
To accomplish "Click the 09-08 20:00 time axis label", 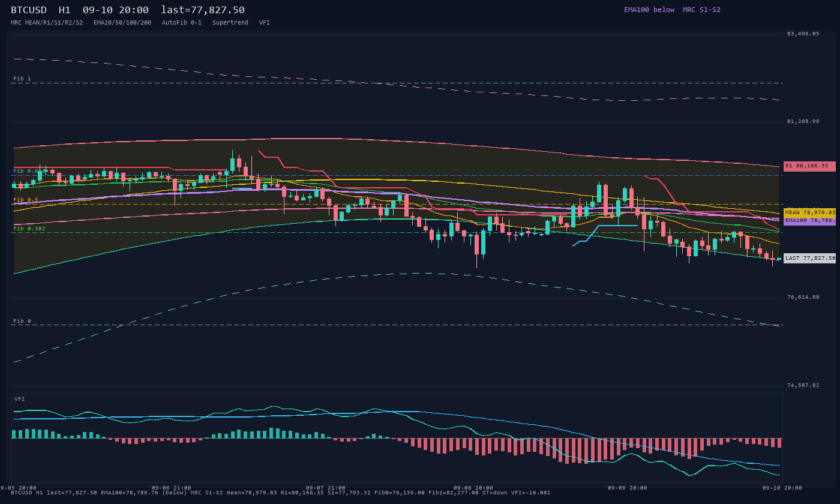I will point(473,488).
